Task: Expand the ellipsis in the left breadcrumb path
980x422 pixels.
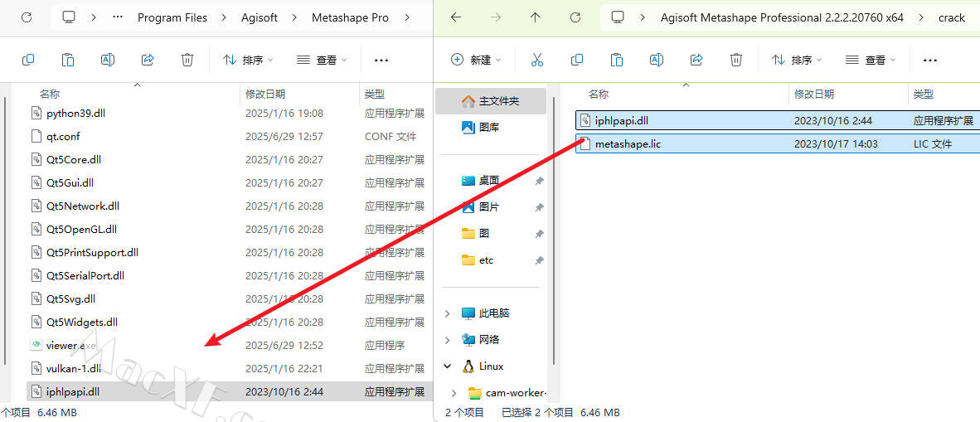Action: click(118, 17)
